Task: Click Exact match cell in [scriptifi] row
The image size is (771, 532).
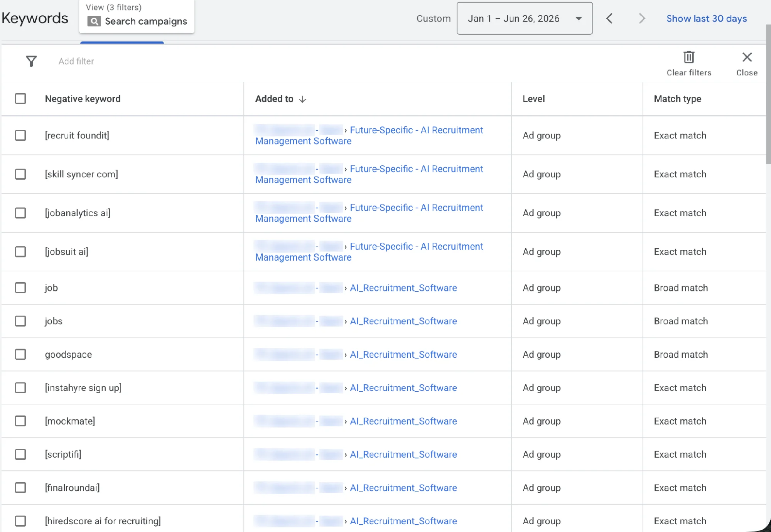Action: [x=680, y=455]
